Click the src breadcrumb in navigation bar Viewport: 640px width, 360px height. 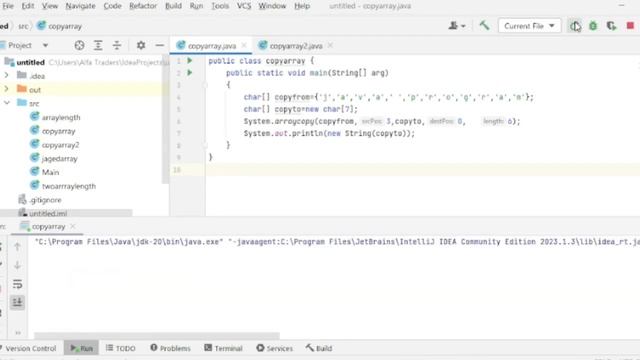pos(23,26)
